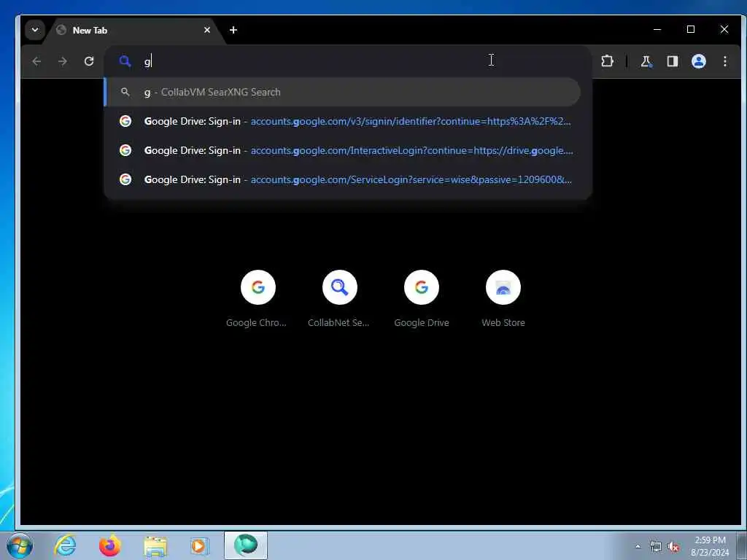The height and width of the screenshot is (560, 747).
Task: Open Windows Explorer from taskbar
Action: tap(155, 545)
